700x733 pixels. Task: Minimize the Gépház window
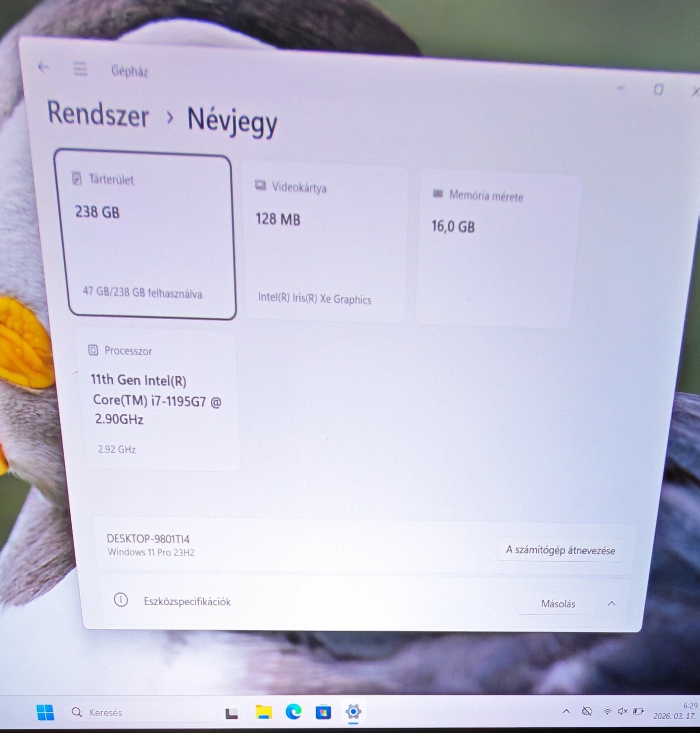tap(621, 88)
